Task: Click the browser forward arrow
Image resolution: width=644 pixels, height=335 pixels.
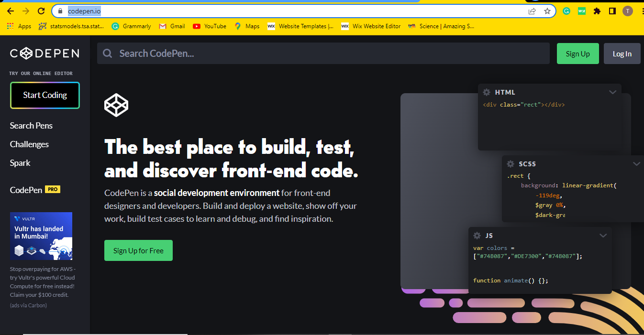Action: [x=26, y=11]
